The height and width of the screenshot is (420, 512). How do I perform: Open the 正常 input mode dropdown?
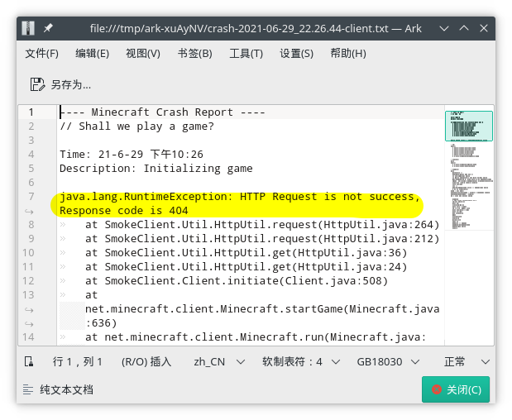[464, 361]
